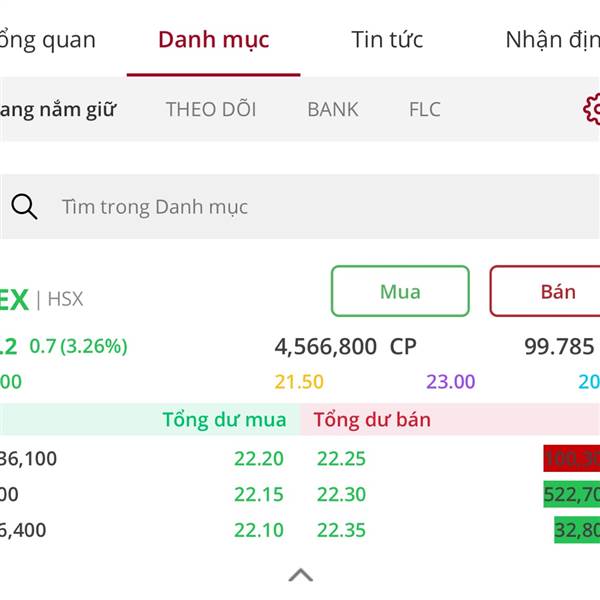Screen dimensions: 600x600
Task: Open the settings gear icon
Action: [x=592, y=109]
